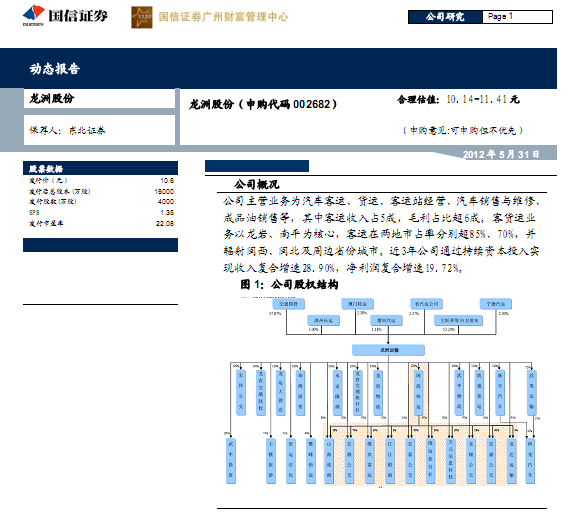
Task: Click the 厦门特运 shareholder box in chart
Action: click(x=357, y=304)
